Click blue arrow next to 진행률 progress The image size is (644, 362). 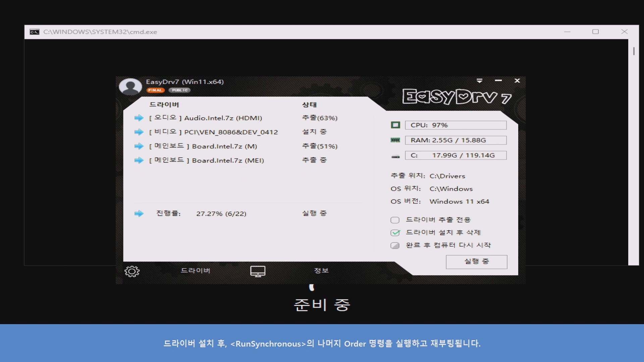[139, 214]
